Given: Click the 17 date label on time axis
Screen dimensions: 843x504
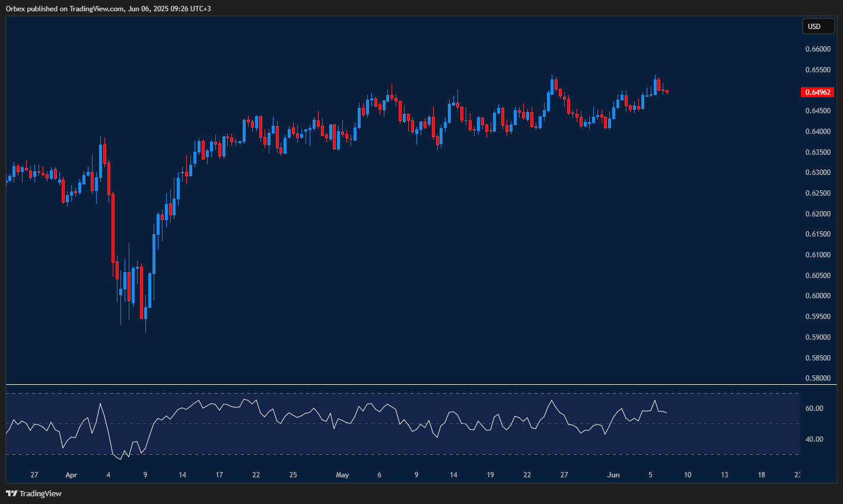Looking at the screenshot, I should click(220, 475).
